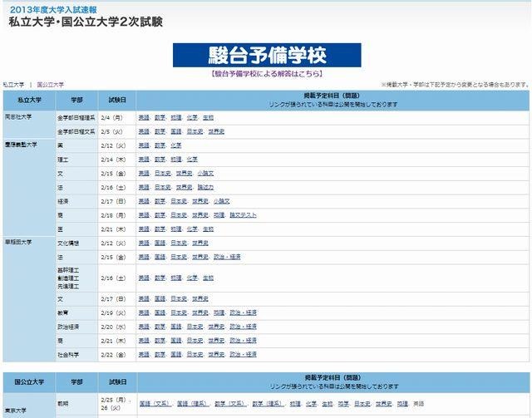Open 論文テスト for 慶應義塾大学 商 2/18
The image size is (532, 418).
243,215
